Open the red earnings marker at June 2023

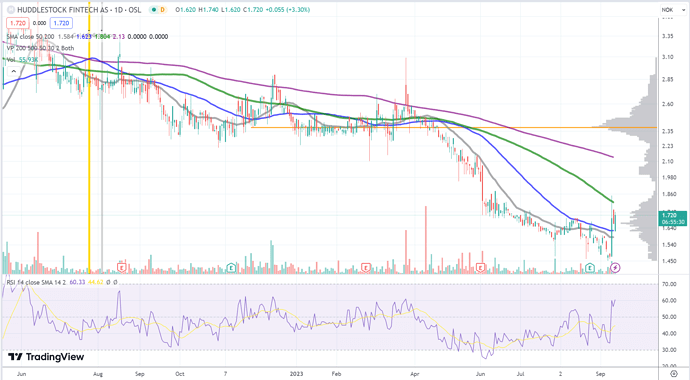point(481,267)
